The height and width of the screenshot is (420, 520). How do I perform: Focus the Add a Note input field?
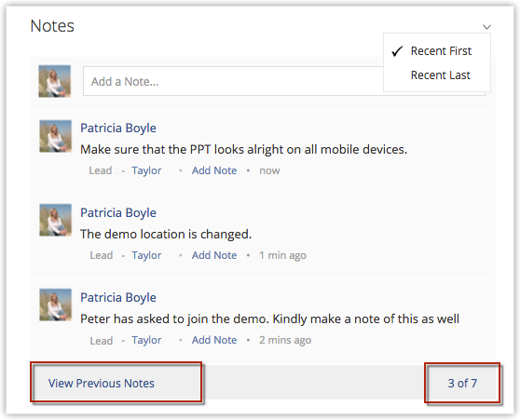coord(233,81)
